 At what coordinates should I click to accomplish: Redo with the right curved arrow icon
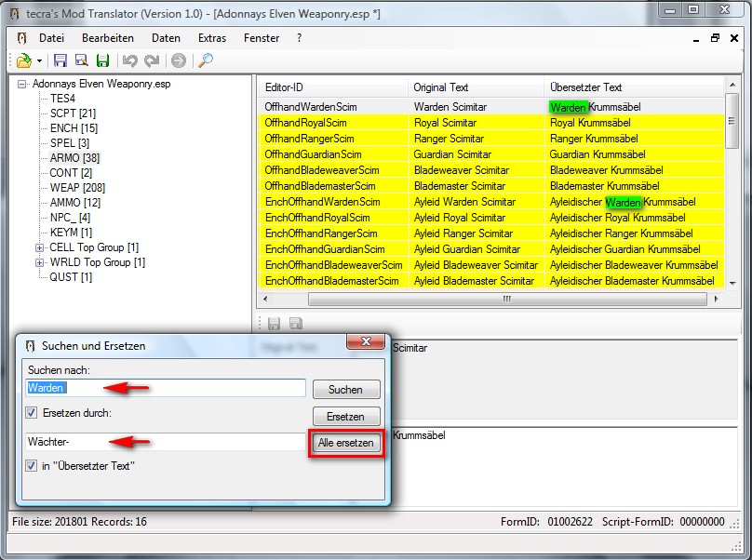(152, 60)
